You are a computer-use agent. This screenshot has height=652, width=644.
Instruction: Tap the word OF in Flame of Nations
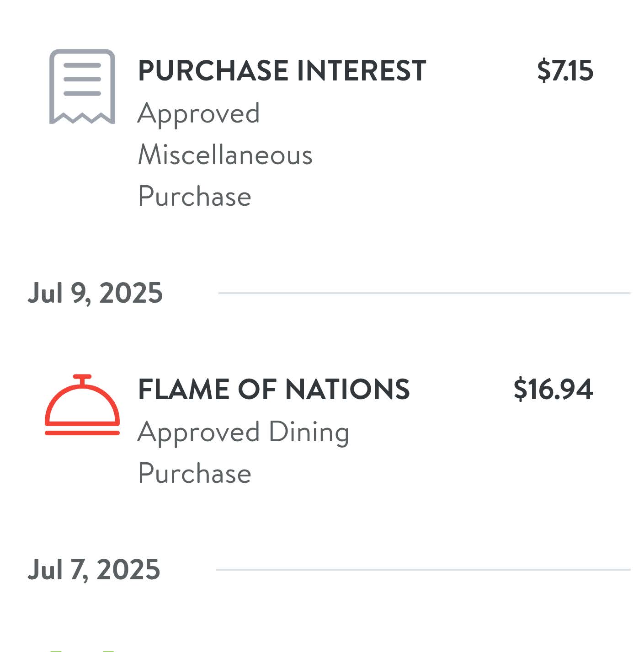point(257,390)
